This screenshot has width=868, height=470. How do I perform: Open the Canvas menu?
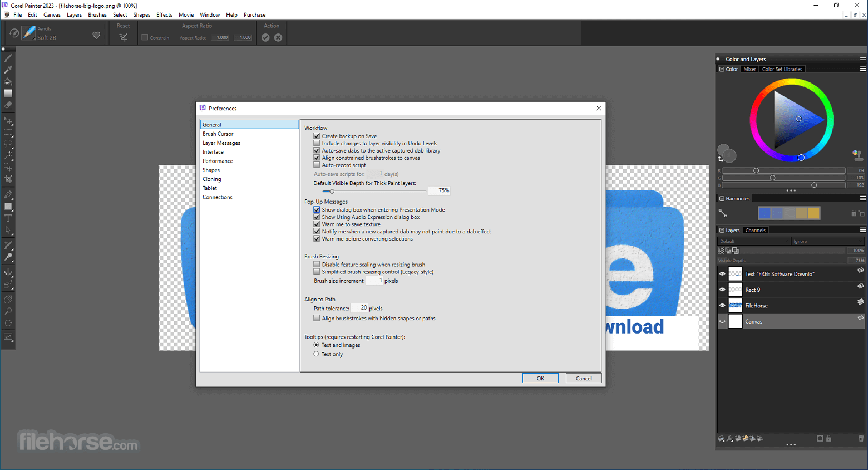click(x=52, y=15)
